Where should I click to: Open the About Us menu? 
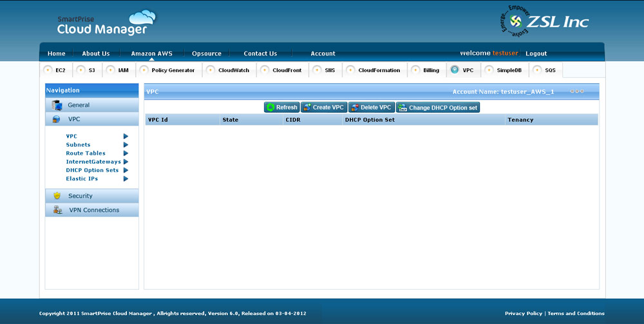pyautogui.click(x=96, y=53)
